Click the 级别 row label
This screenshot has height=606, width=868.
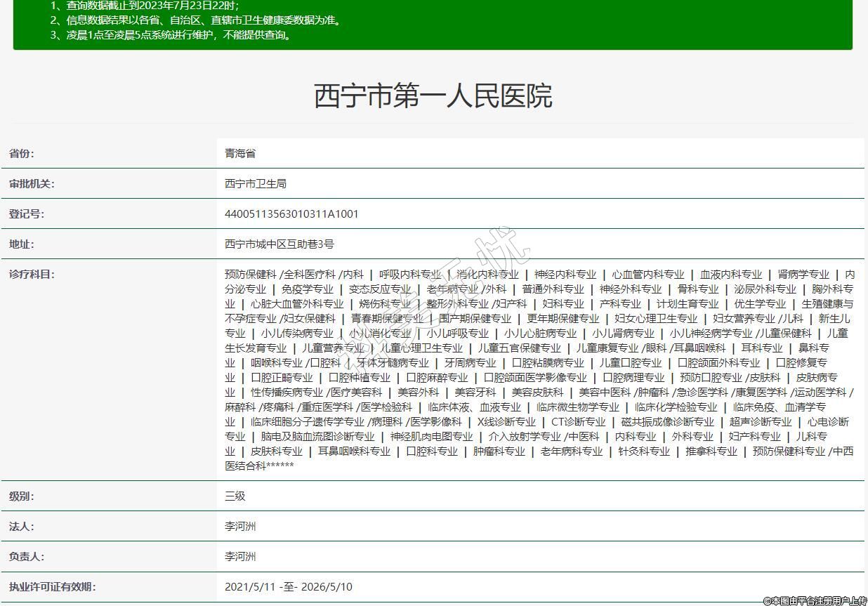(x=21, y=496)
